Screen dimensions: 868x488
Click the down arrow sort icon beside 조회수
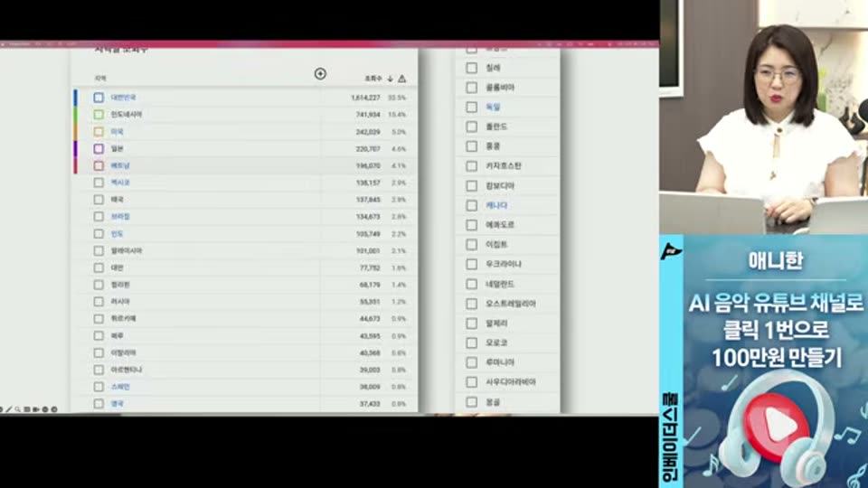coord(391,79)
